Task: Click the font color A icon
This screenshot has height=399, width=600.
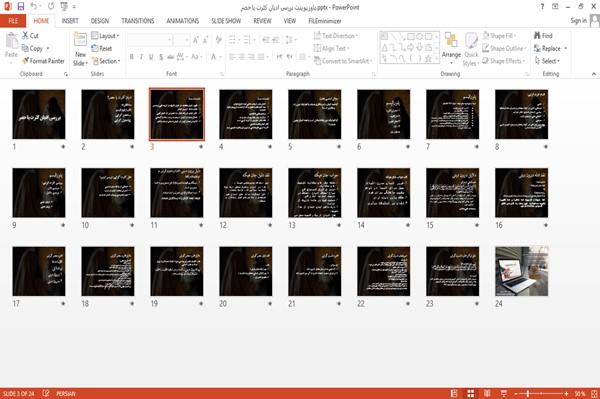Action: (x=214, y=57)
